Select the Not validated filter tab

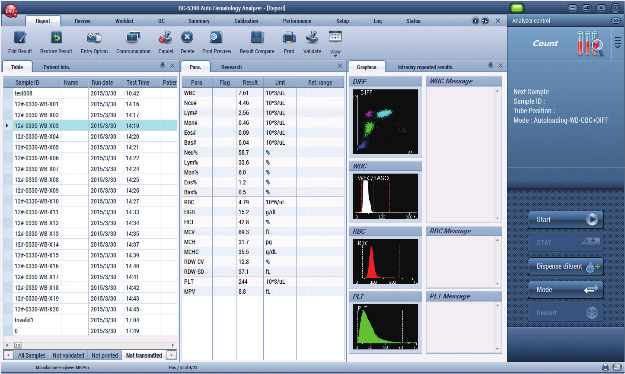tap(68, 355)
